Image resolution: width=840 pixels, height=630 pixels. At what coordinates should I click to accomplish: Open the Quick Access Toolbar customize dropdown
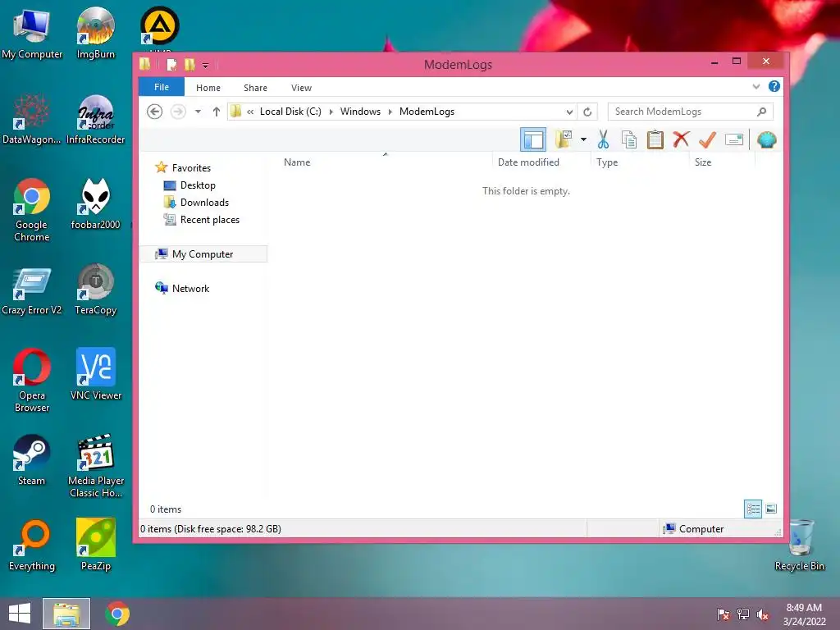(x=205, y=66)
